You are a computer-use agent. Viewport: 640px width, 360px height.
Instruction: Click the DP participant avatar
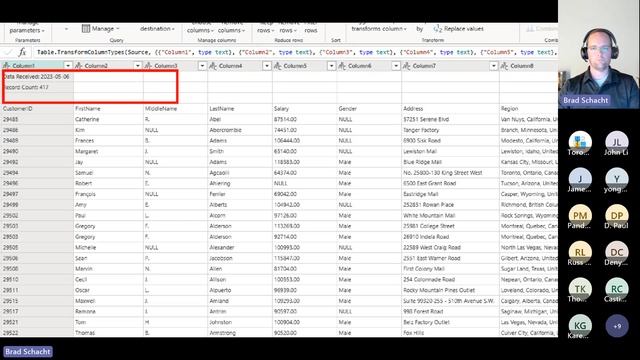pyautogui.click(x=616, y=216)
